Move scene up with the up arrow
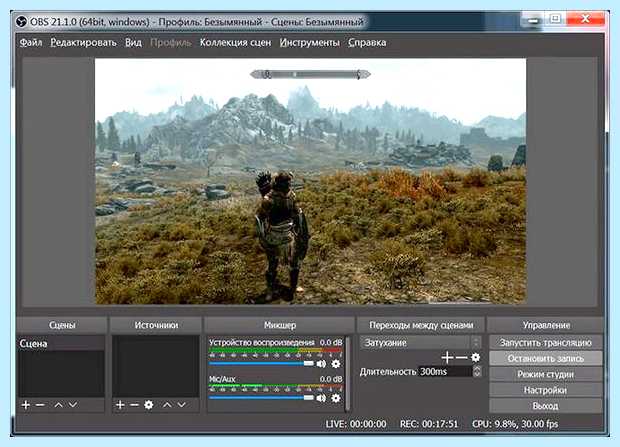 [x=59, y=405]
